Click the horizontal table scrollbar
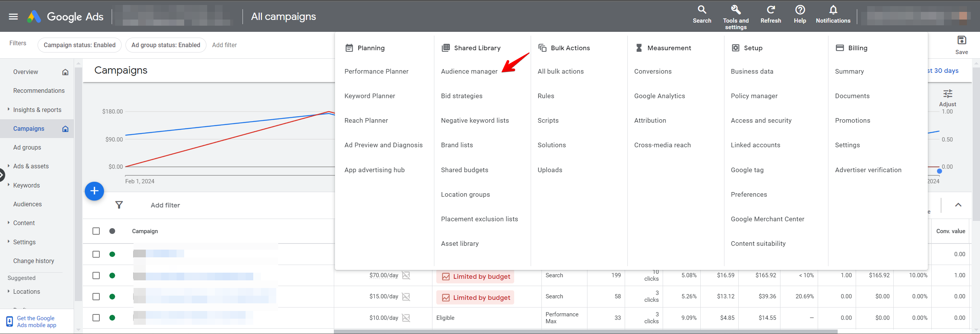Screen dimensions: 980x334 [x=585, y=331]
